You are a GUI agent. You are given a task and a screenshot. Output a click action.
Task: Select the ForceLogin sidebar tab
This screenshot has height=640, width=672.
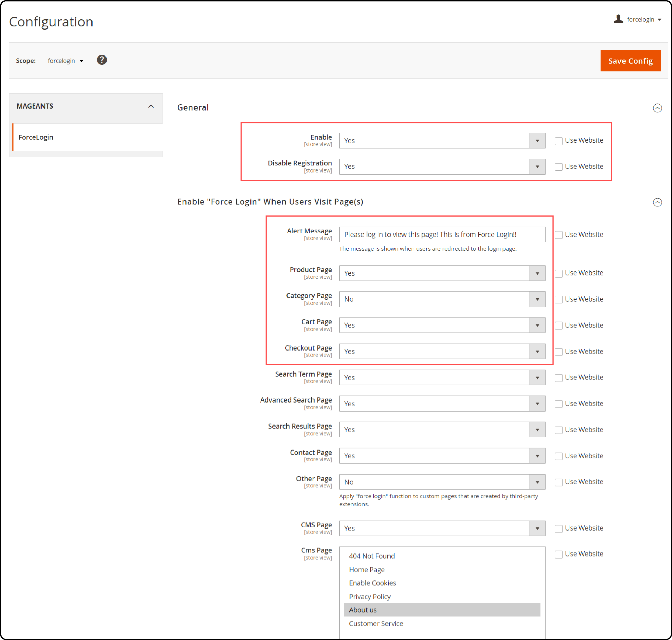click(x=88, y=137)
